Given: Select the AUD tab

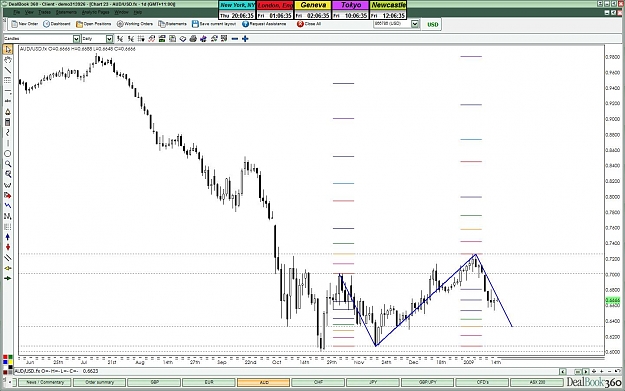Looking at the screenshot, I should coord(263,383).
